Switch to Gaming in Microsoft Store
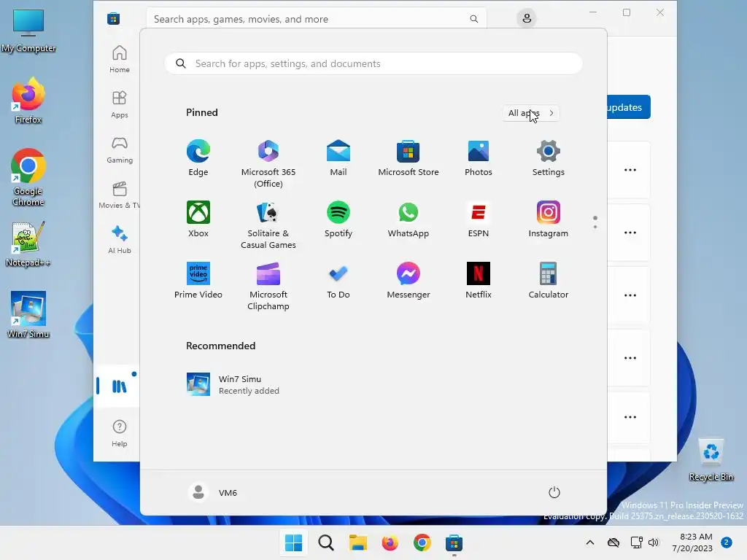Image resolution: width=747 pixels, height=560 pixels. click(119, 150)
